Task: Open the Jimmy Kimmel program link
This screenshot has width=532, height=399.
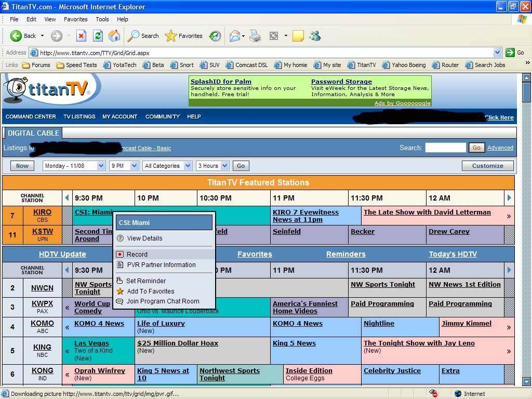Action: pos(467,323)
